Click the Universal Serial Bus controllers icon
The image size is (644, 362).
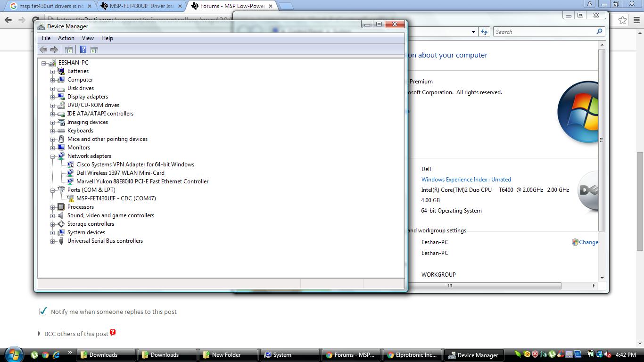(61, 241)
